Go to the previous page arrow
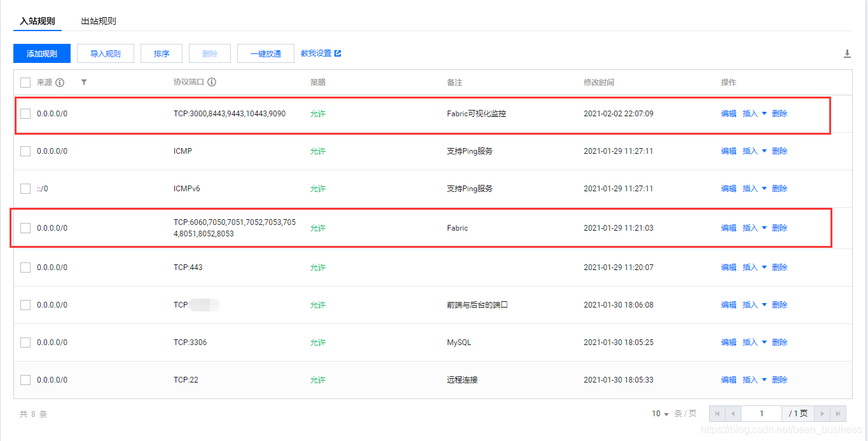The image size is (868, 441). coord(733,414)
